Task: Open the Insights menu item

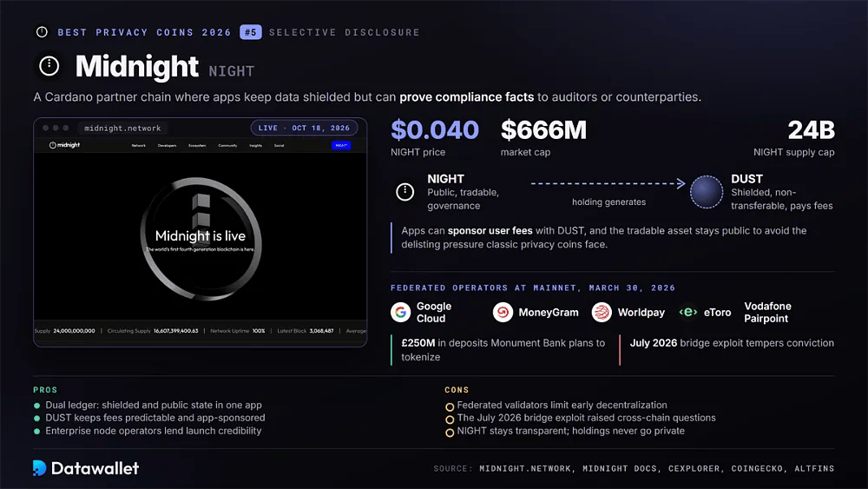Action: (255, 146)
